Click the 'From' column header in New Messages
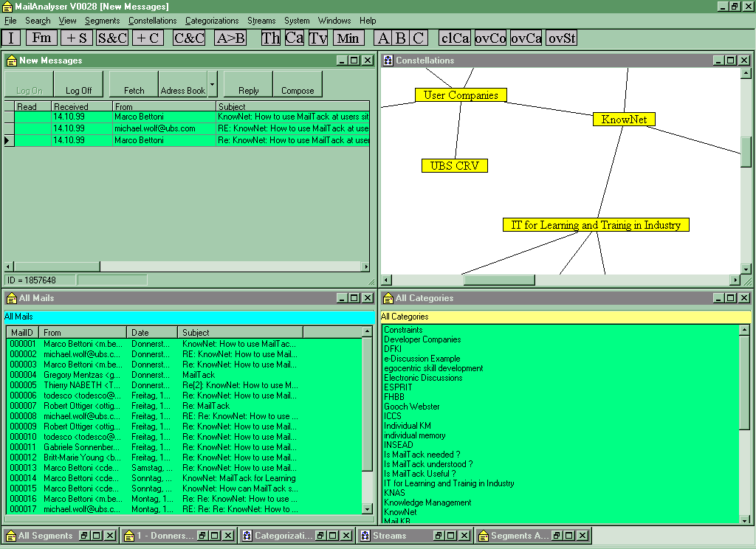The height and width of the screenshot is (549, 756). pos(164,106)
